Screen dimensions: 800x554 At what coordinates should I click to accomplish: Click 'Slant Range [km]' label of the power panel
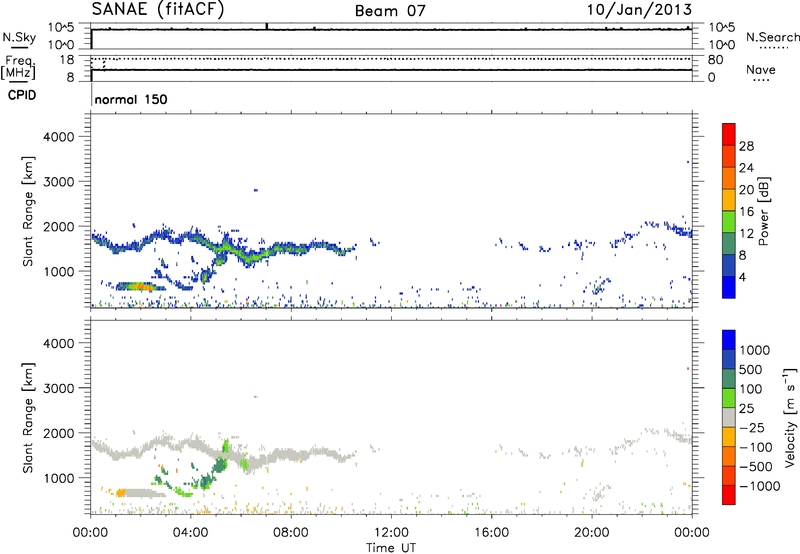(28, 211)
